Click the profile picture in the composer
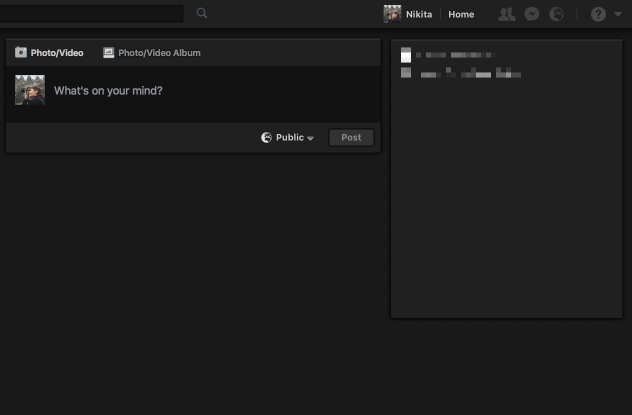This screenshot has height=415, width=632. 30,90
